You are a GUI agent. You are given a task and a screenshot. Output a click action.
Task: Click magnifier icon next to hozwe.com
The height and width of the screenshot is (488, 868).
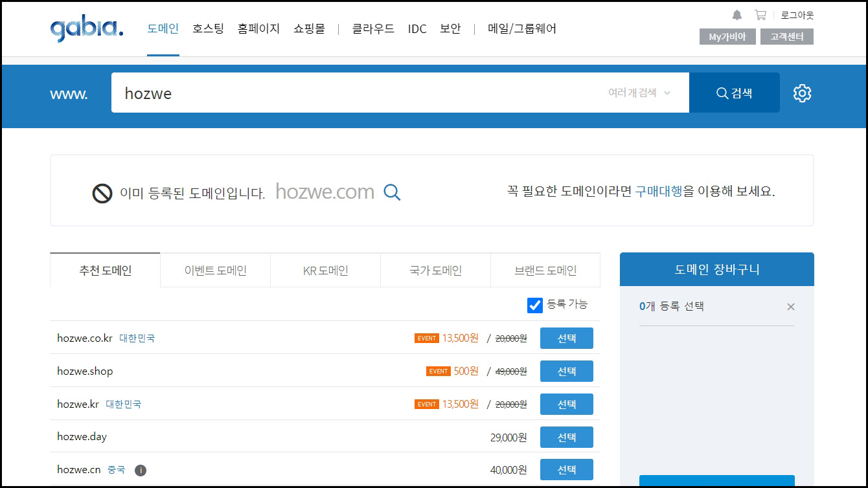[392, 192]
